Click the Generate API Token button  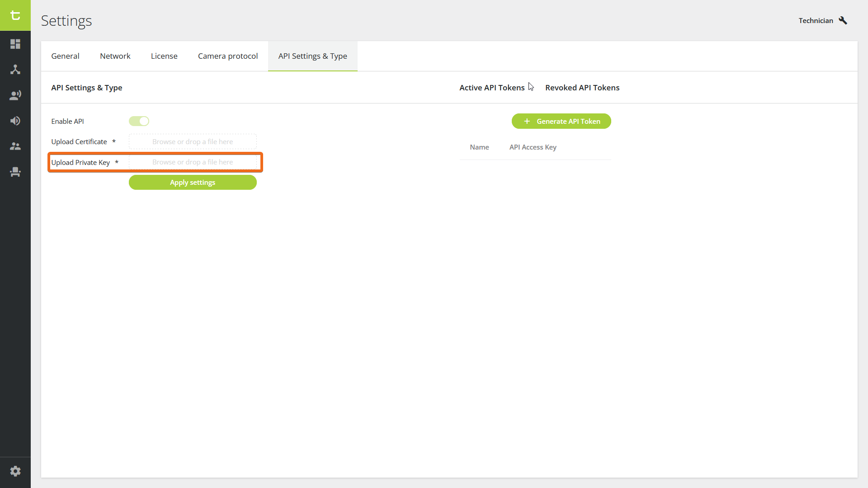click(561, 121)
